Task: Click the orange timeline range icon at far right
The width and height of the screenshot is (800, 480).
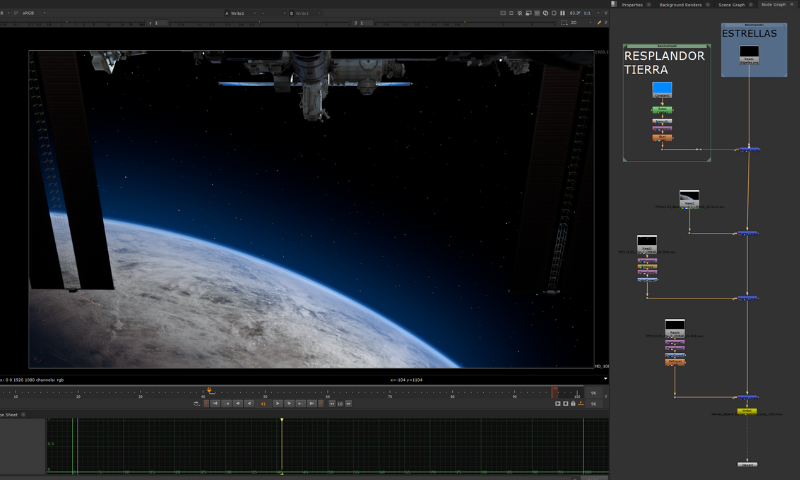Action: pos(581,403)
